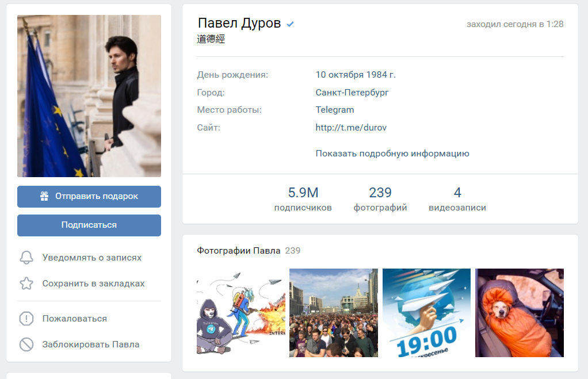Open the 4 видеозаписи counter
588x379 pixels.
click(x=457, y=199)
